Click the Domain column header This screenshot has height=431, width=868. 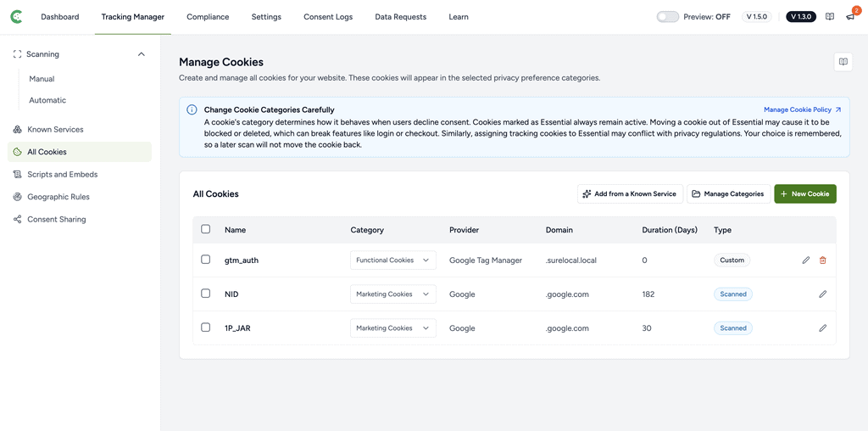click(559, 230)
